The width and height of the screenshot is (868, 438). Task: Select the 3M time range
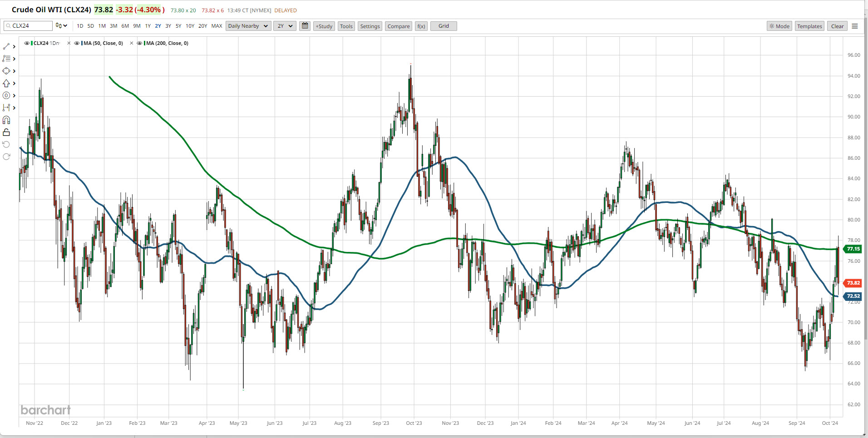tap(113, 26)
